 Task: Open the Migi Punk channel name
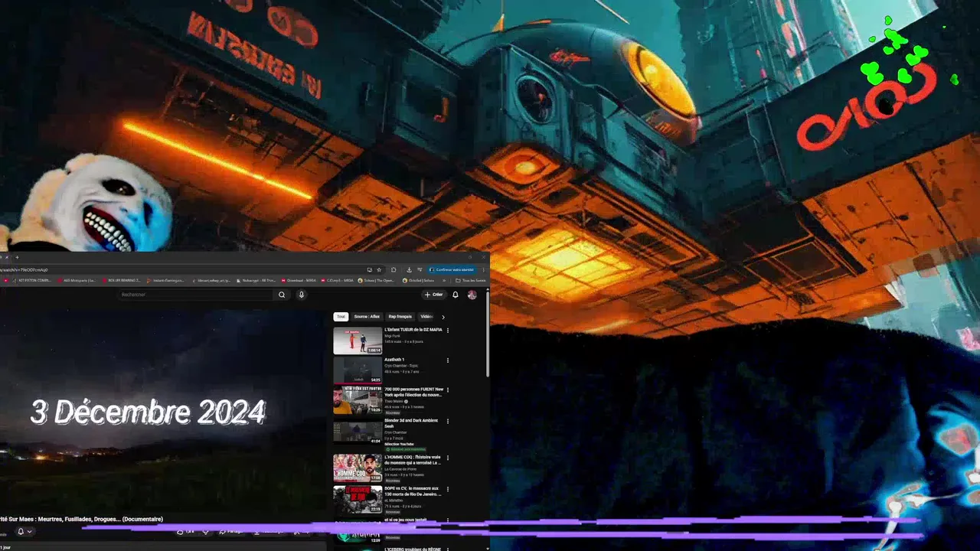[x=392, y=336]
